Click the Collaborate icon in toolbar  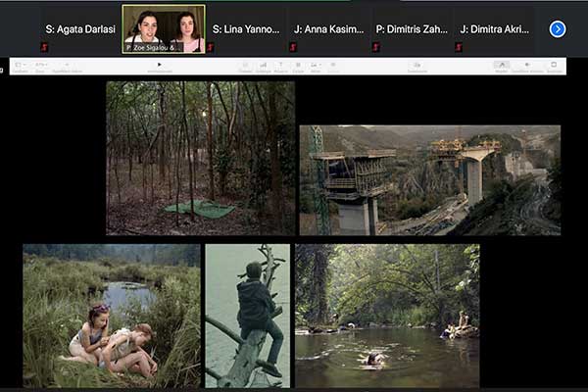click(416, 66)
